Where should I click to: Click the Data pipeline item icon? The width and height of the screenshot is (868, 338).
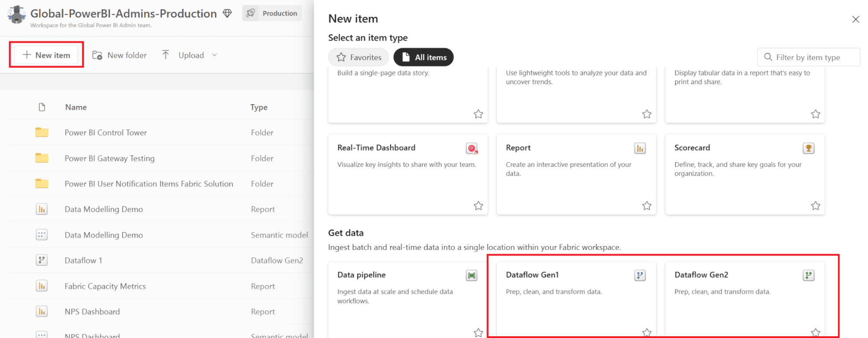click(472, 276)
